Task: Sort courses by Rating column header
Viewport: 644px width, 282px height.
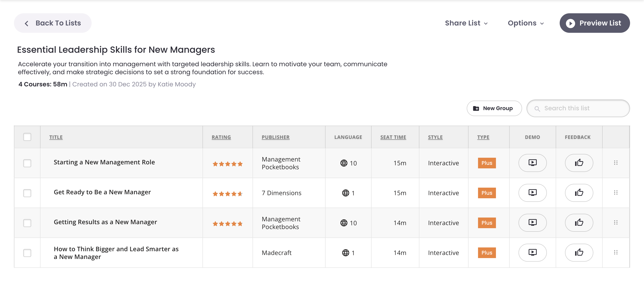Action: point(221,137)
